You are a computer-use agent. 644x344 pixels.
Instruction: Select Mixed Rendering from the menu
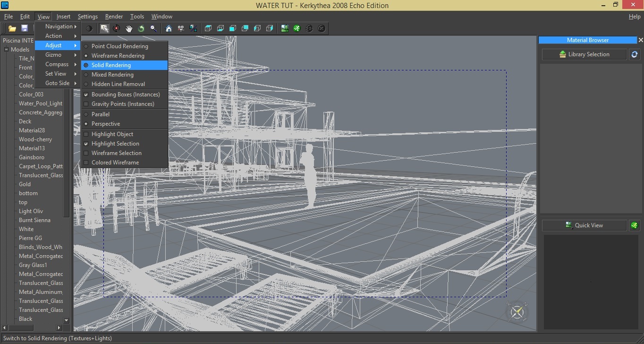coord(112,74)
